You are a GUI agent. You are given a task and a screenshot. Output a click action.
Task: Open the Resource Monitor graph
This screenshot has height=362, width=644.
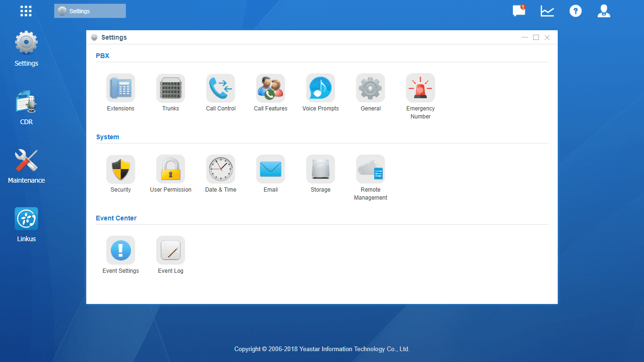547,10
